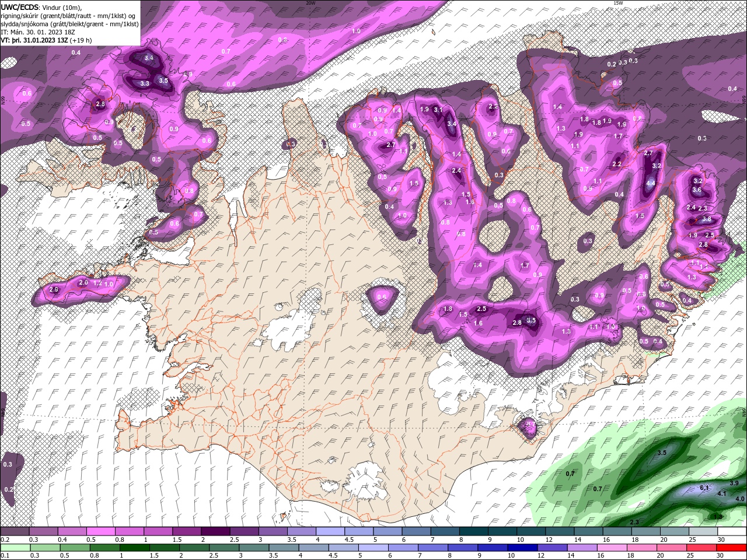
Task: Click the light periwinkle 4 mm snow swatch
Action: (330, 531)
